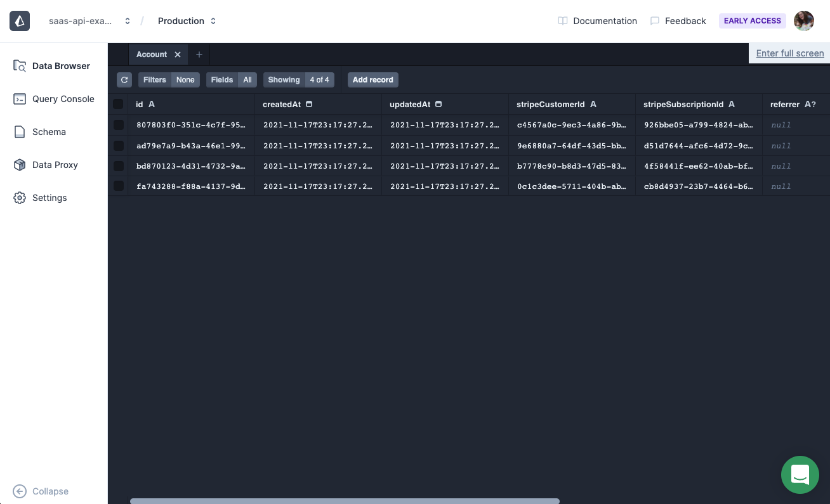Select the row starting with 807803f0

click(119, 125)
